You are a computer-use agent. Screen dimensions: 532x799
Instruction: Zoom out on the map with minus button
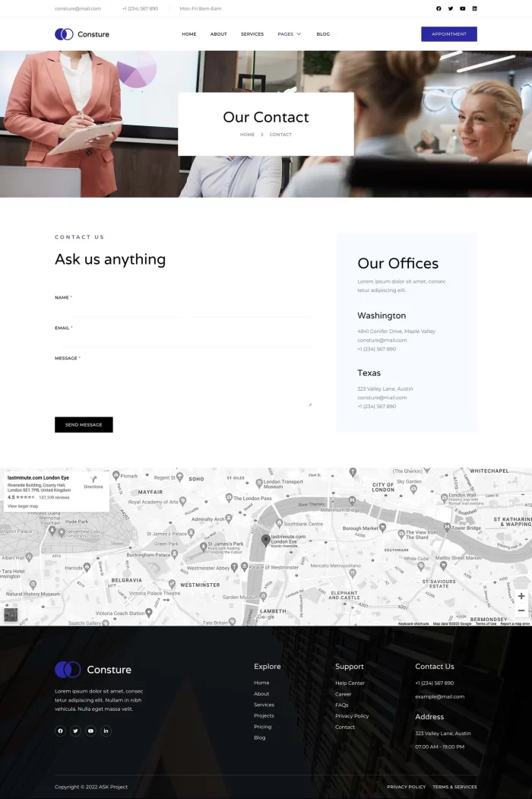pos(521,610)
